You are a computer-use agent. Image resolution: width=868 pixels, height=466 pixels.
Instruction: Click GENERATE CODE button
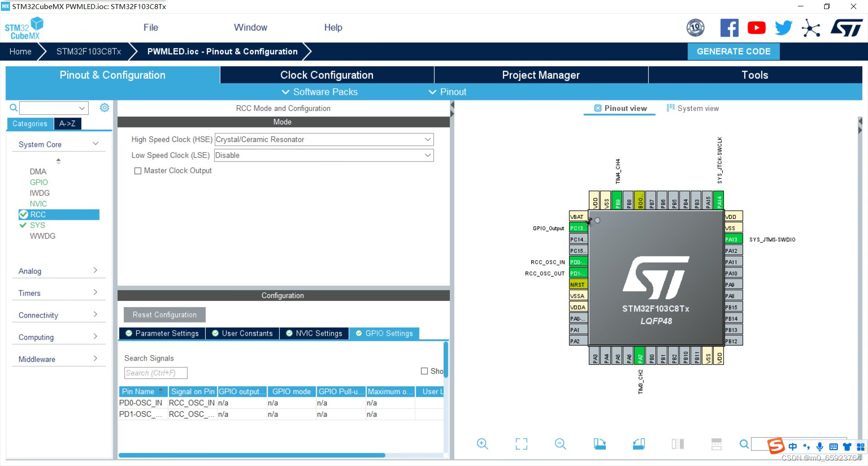pyautogui.click(x=733, y=52)
